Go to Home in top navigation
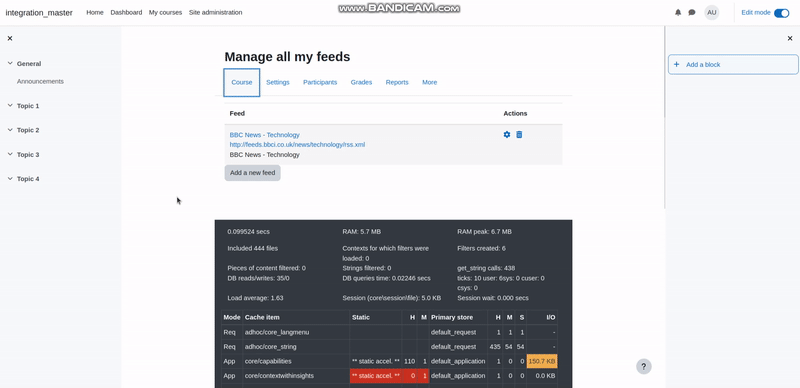 95,12
